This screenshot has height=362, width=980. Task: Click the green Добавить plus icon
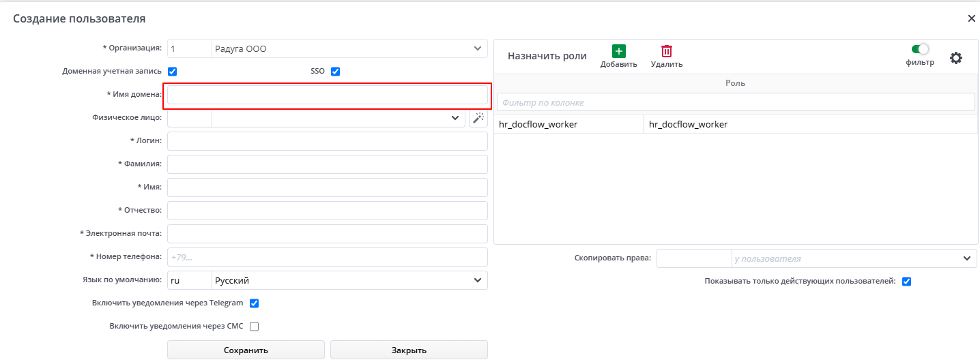(619, 51)
